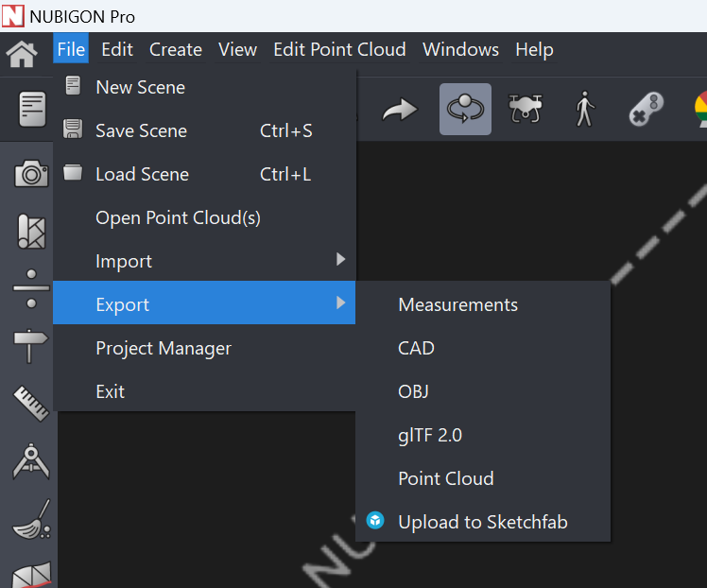This screenshot has width=707, height=588.
Task: Choose Save Scene from the File menu
Action: click(204, 130)
